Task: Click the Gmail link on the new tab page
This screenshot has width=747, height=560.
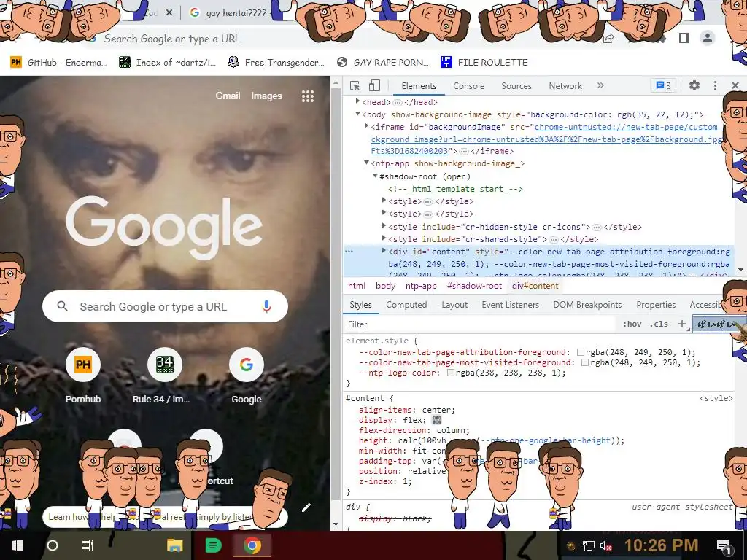Action: click(228, 96)
